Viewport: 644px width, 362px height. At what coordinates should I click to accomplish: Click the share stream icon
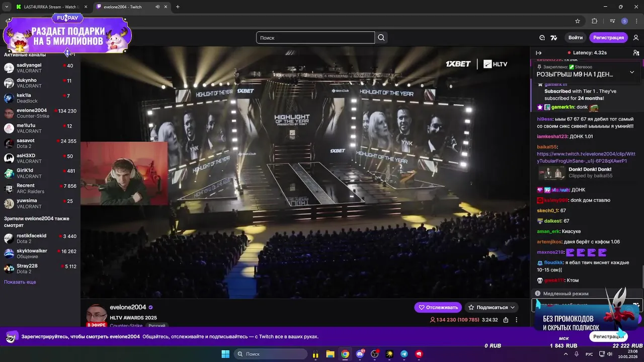(x=506, y=320)
